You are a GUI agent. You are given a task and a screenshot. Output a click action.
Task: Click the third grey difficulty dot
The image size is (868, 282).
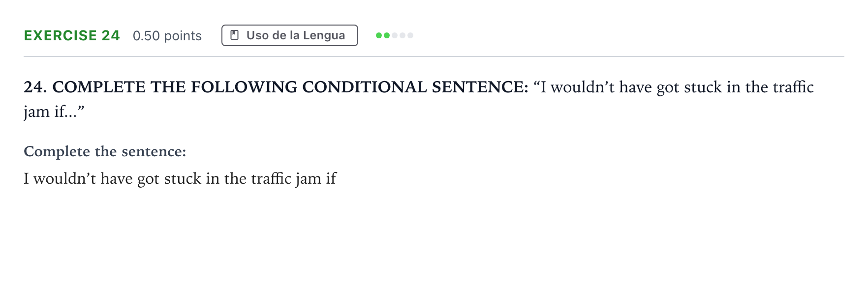395,35
